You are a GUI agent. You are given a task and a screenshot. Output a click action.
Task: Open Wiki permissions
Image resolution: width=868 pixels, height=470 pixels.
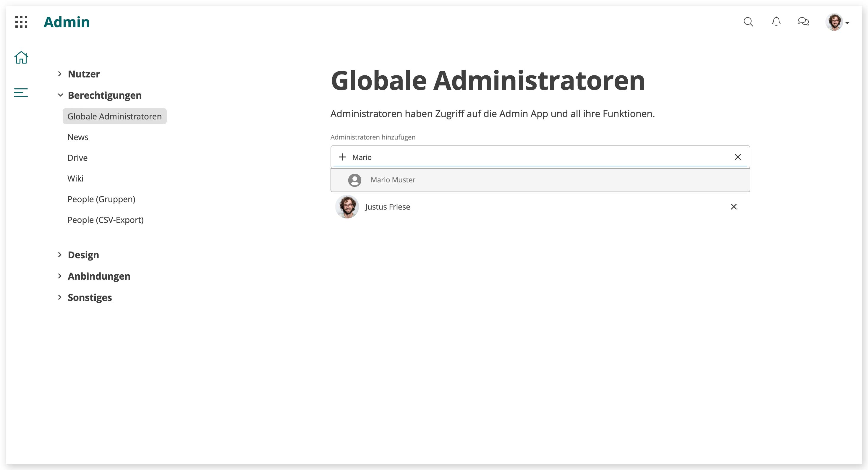[x=75, y=179]
